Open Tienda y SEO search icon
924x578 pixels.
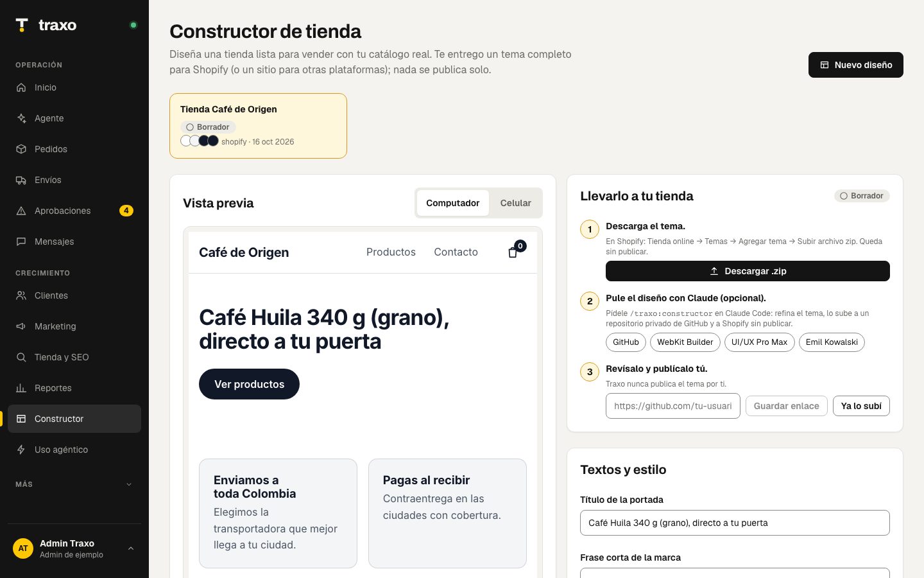pos(21,357)
